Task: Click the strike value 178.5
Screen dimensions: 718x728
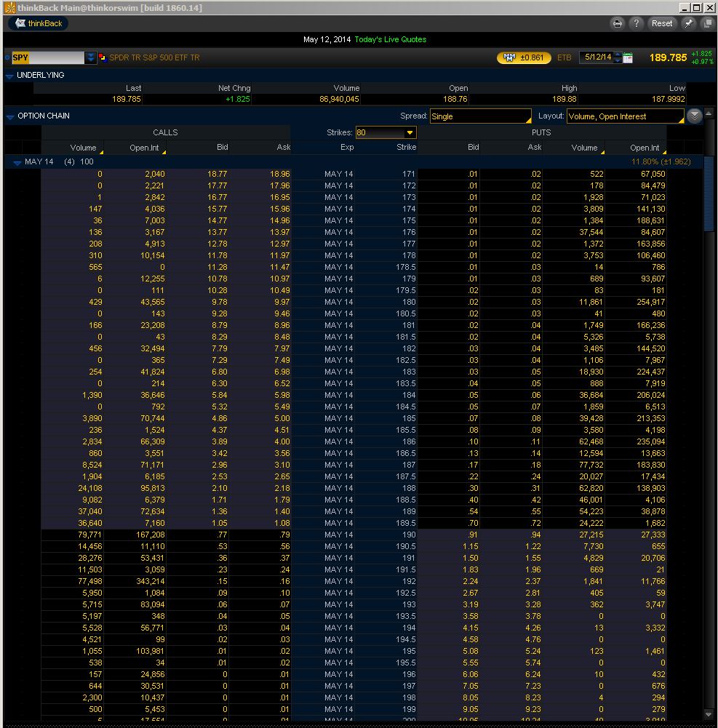Action: coord(406,268)
